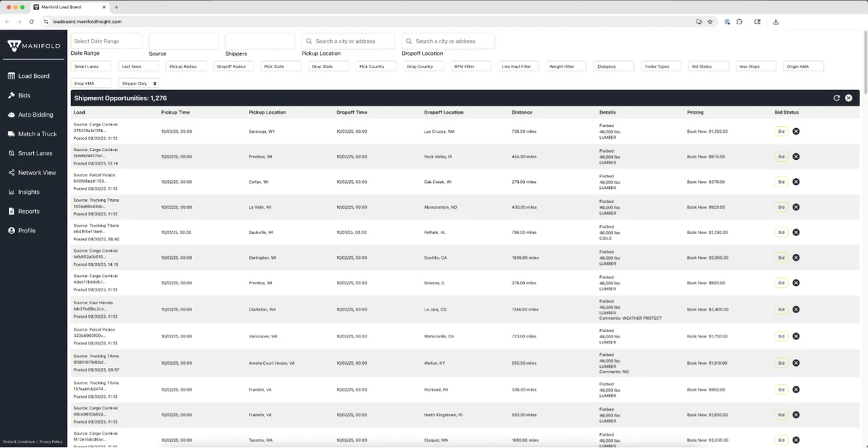This screenshot has height=448, width=868.
Task: Dismiss the Saratoga, WY load
Action: (x=796, y=131)
